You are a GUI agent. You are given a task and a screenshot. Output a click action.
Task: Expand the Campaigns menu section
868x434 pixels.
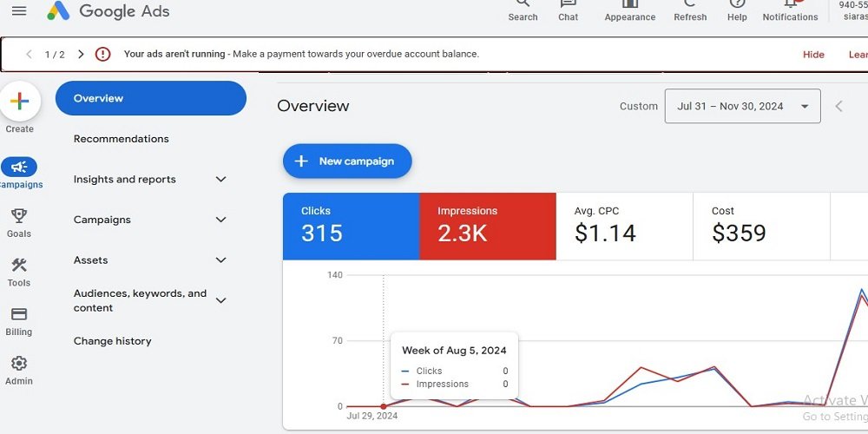point(220,220)
